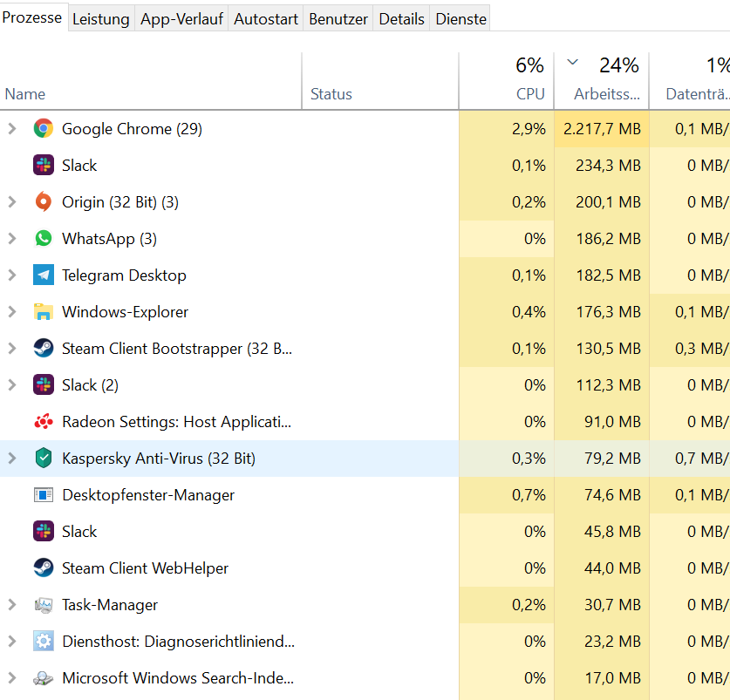The width and height of the screenshot is (730, 700).
Task: Click the 0,7 MB/s Kaspersky disk value
Action: point(702,458)
